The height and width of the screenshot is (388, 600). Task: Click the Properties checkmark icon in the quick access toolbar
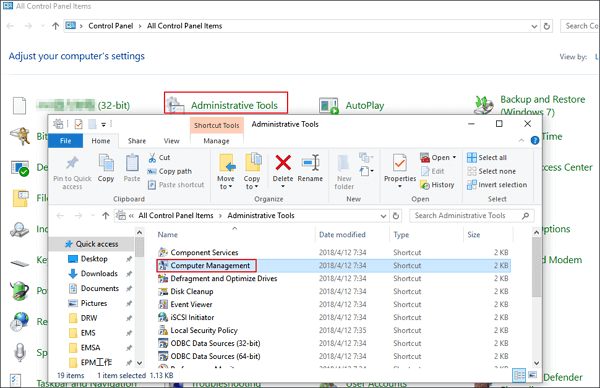[x=78, y=124]
